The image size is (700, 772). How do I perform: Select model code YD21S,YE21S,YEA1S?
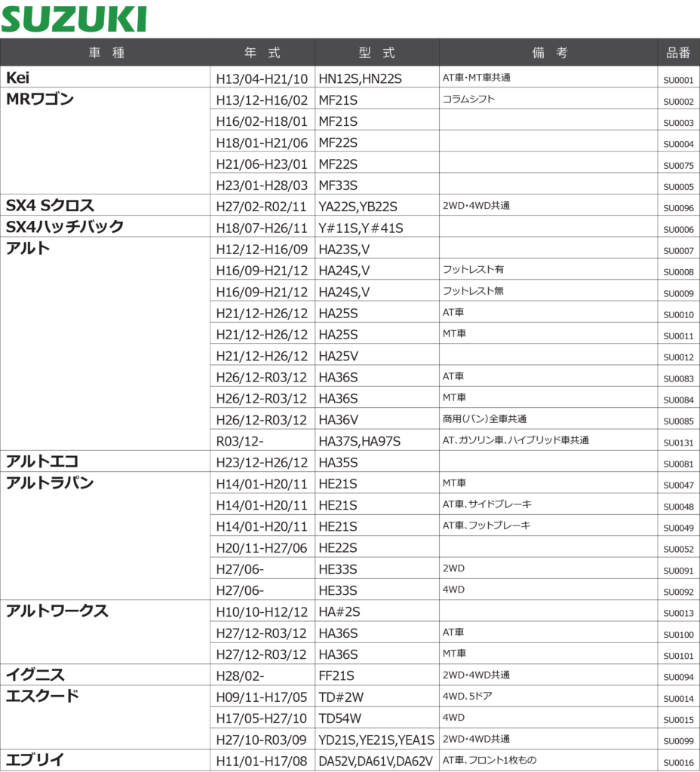376,740
